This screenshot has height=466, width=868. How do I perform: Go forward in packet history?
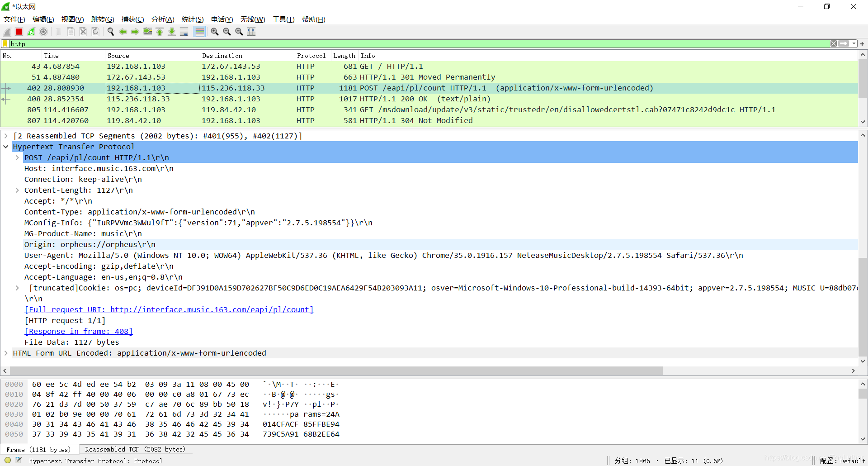[135, 32]
